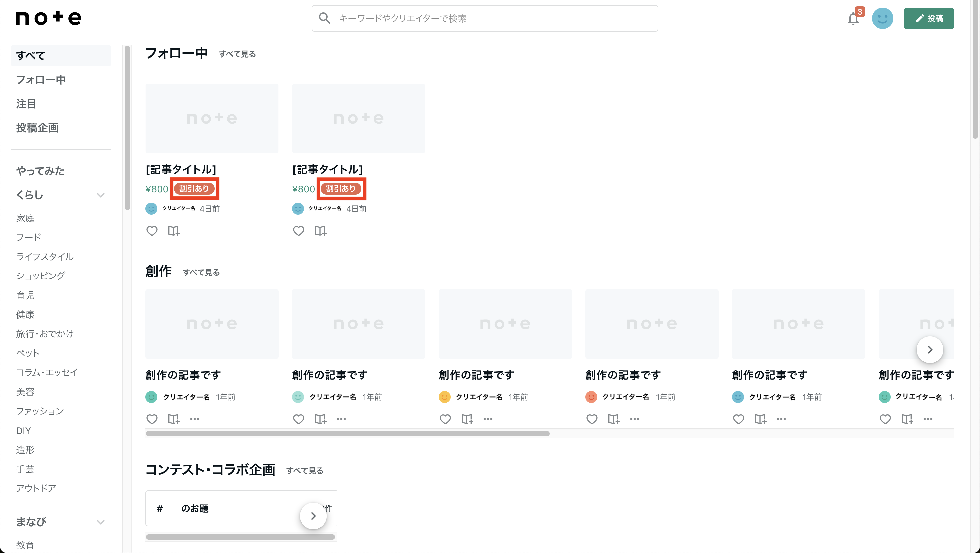Open more options on fifth 創作 article
980x553 pixels.
coord(781,419)
